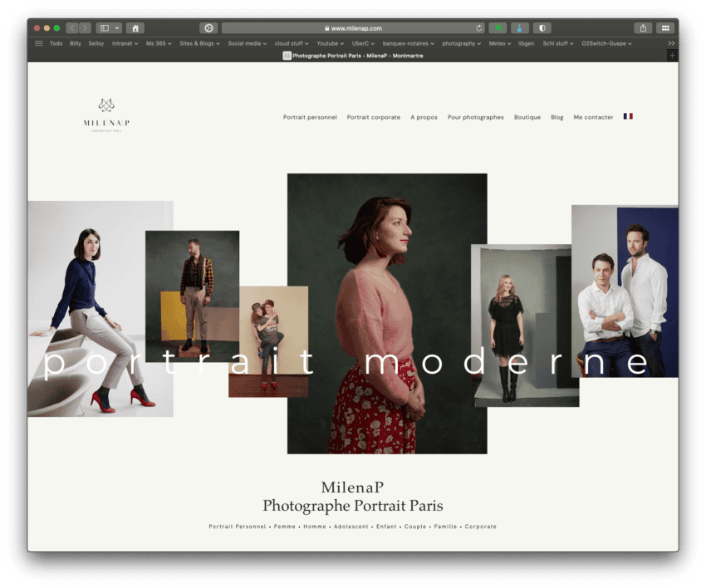Image resolution: width=706 pixels, height=588 pixels.
Task: Open the favorites grid icon in bookmarks bar
Action: coord(39,43)
